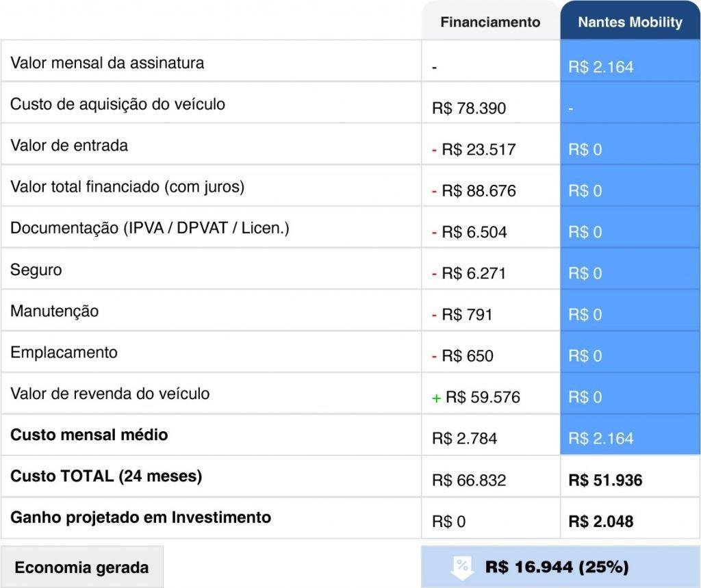This screenshot has height=588, width=701.
Task: Click the R$ 51.936 total cost value
Action: click(605, 480)
